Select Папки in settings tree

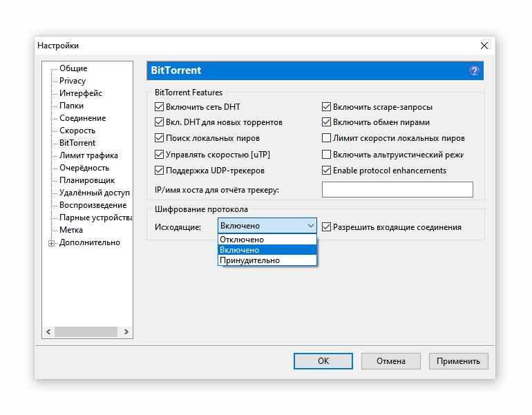point(71,106)
